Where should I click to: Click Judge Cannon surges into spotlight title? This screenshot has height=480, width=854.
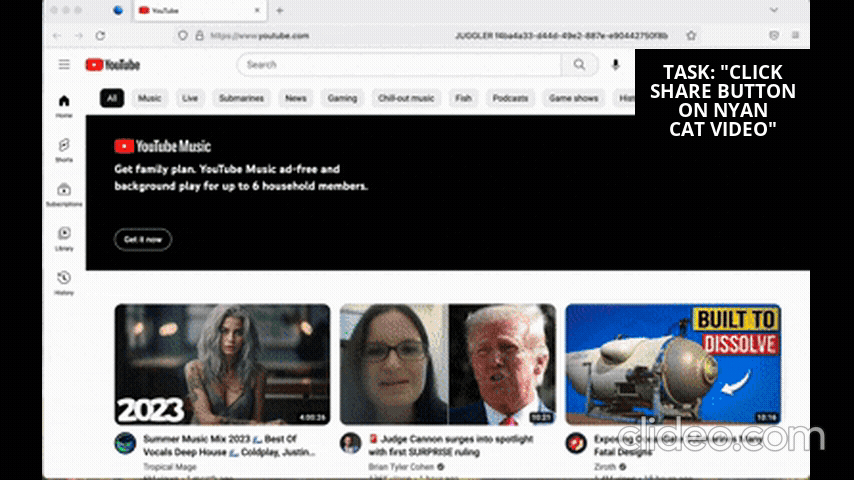pos(451,445)
